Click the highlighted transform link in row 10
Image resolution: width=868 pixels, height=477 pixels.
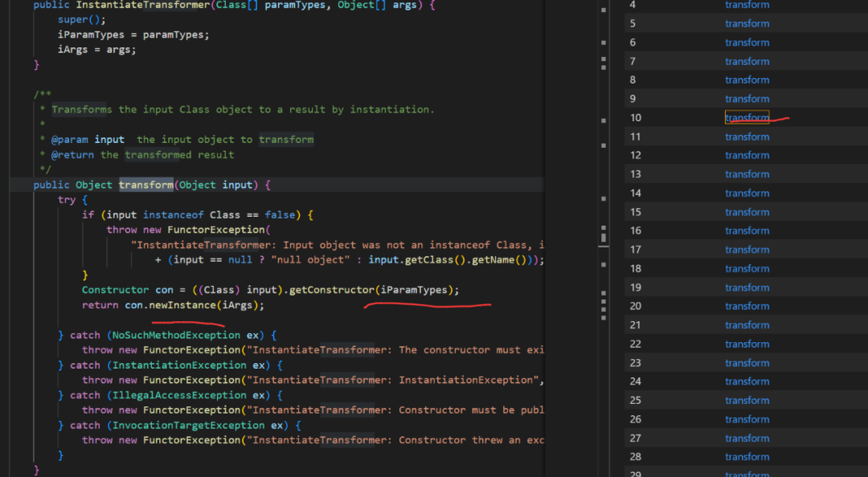[747, 118]
